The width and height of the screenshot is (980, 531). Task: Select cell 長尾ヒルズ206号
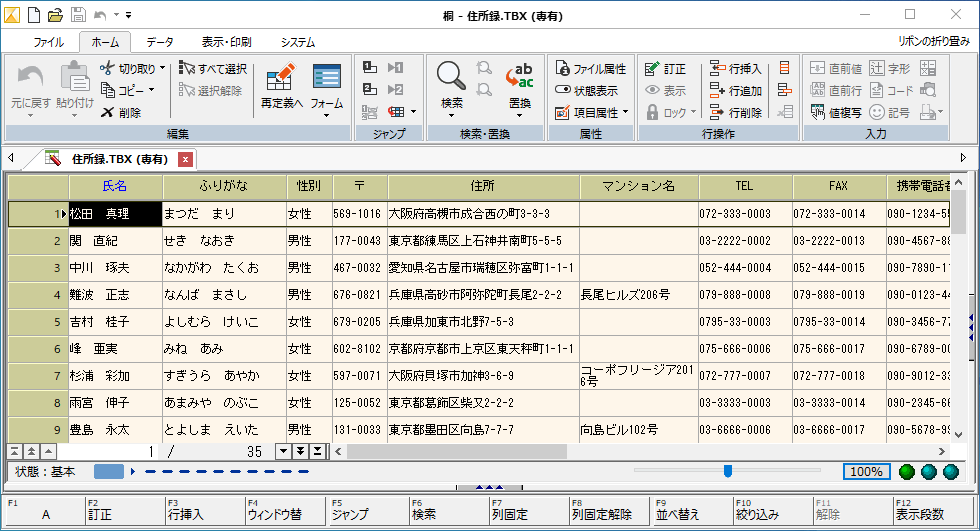[639, 294]
